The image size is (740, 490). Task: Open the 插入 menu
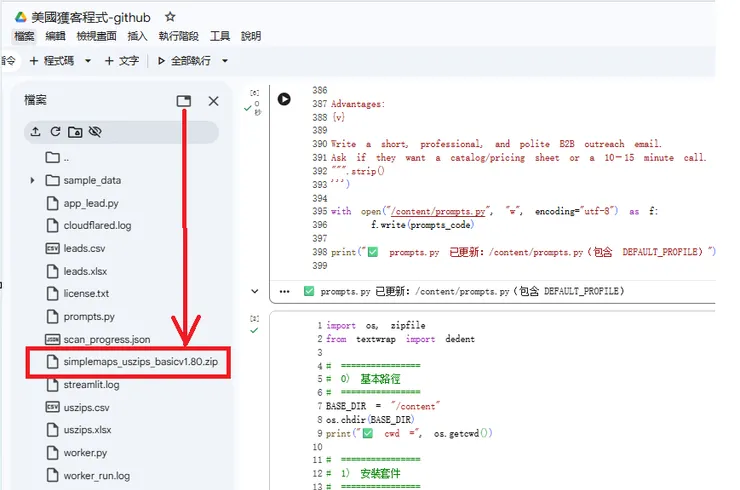(x=137, y=36)
